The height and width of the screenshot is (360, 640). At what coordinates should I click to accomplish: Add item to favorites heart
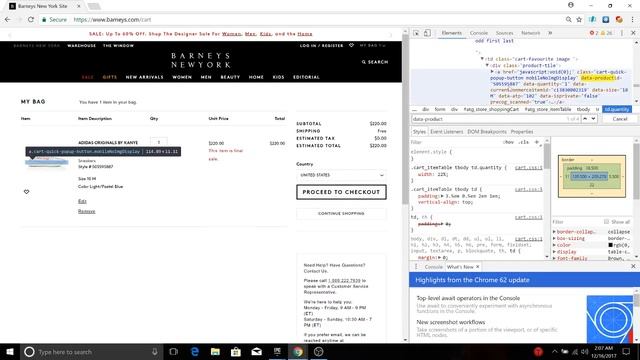(27, 192)
